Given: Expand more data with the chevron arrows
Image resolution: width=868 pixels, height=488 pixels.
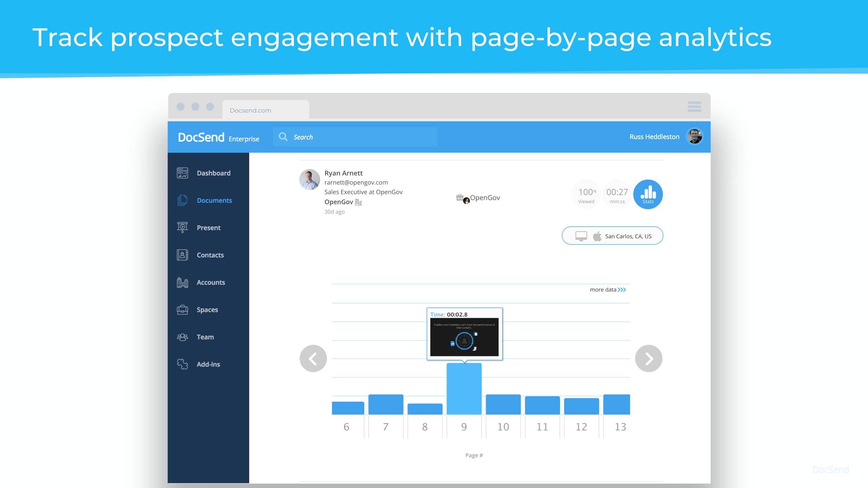Looking at the screenshot, I should [622, 290].
